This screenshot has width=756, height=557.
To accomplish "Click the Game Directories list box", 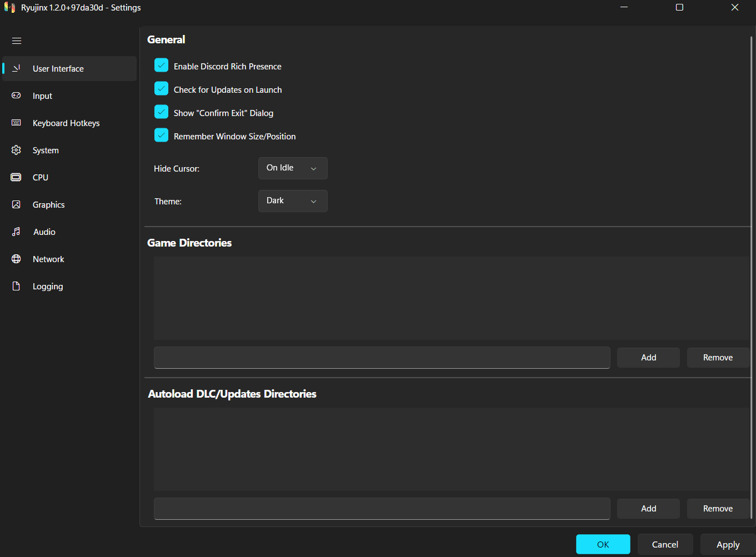I will point(452,298).
